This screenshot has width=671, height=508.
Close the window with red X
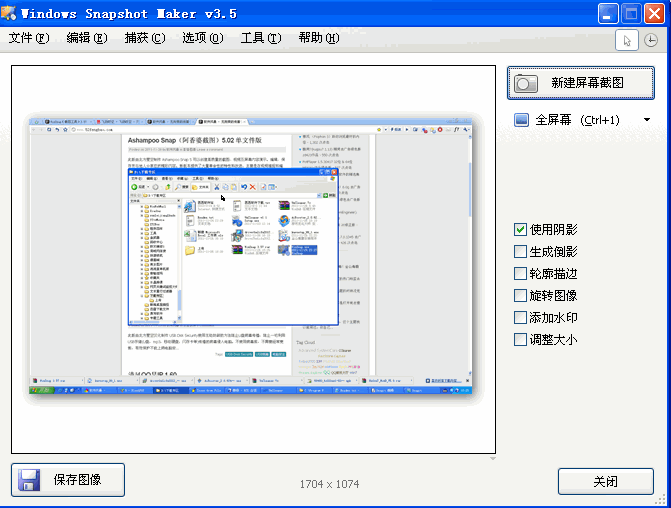click(654, 14)
